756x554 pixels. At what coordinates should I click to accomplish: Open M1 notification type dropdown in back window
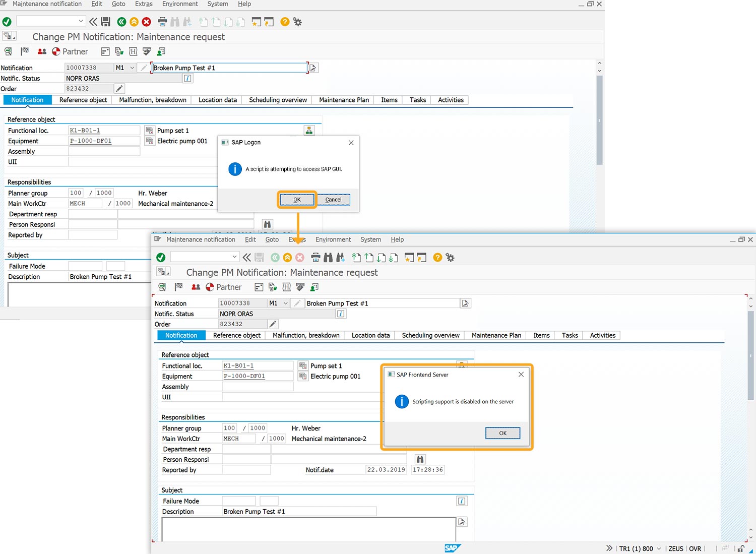pos(132,68)
